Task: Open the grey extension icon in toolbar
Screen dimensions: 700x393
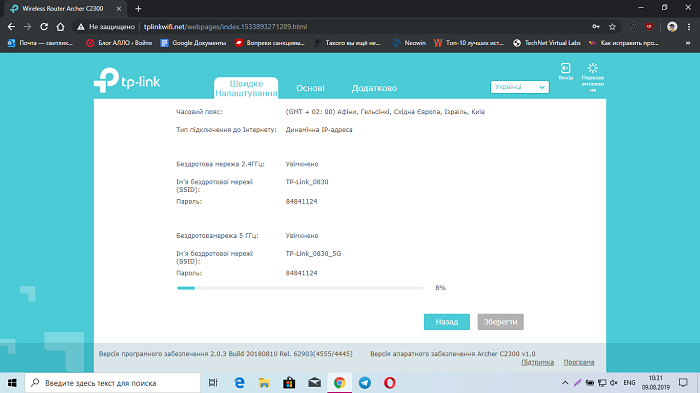Action: (633, 27)
